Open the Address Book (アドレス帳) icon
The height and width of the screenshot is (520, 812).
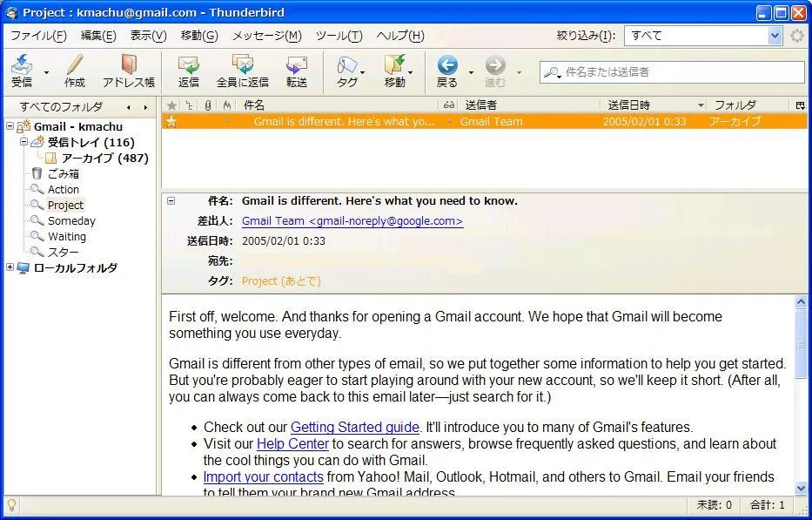point(129,65)
